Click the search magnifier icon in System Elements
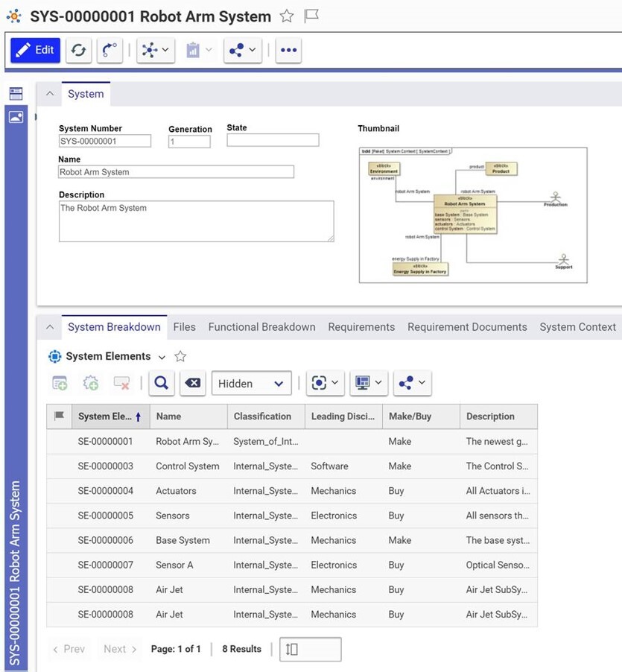This screenshot has width=622, height=672. click(x=161, y=383)
